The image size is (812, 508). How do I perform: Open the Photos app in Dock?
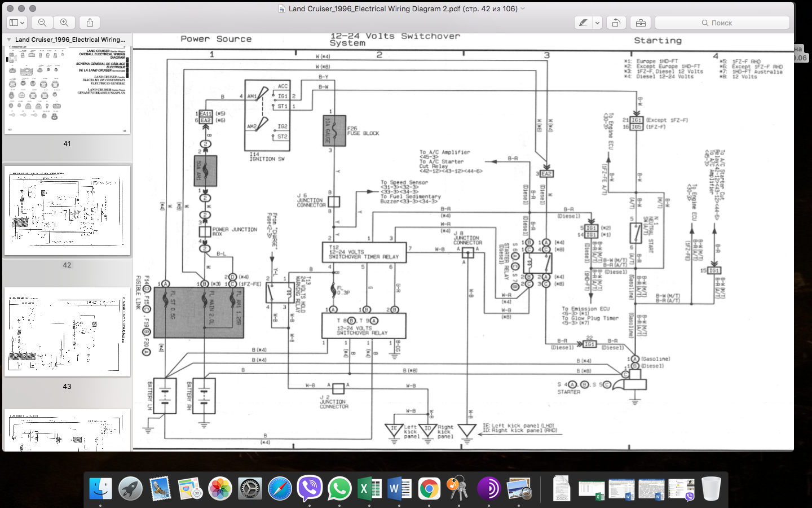(220, 489)
